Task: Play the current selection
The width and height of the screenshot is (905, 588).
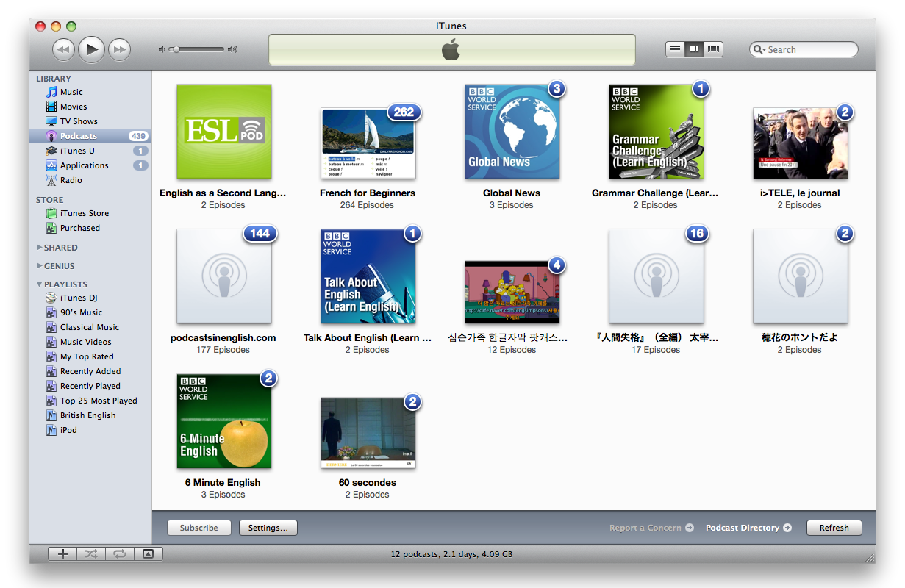Action: tap(91, 49)
